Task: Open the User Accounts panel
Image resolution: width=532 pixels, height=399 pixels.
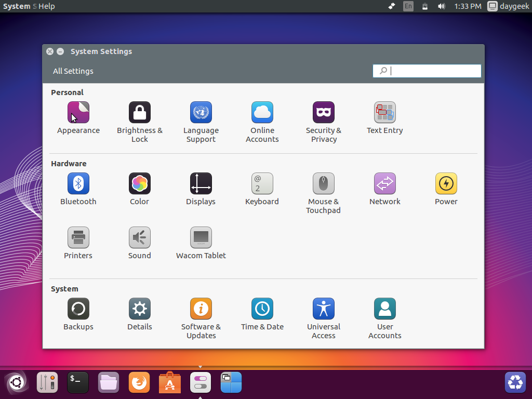Action: pyautogui.click(x=385, y=309)
